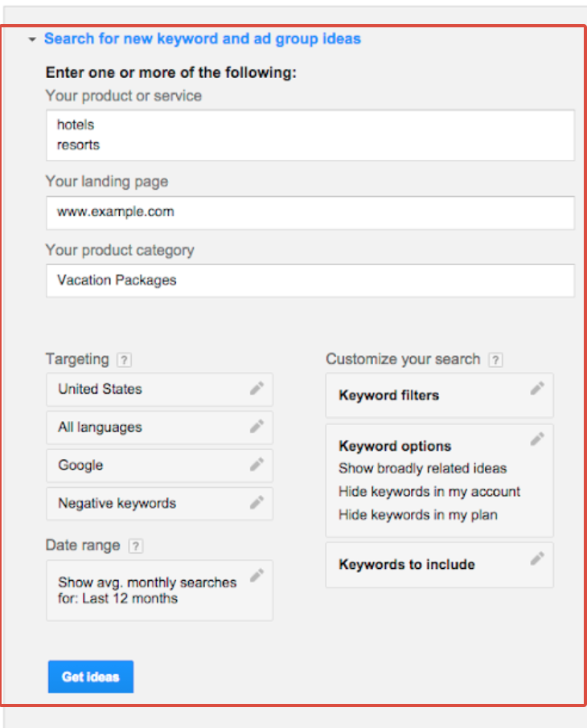The height and width of the screenshot is (728, 587).
Task: Click the Date range pencil edit icon
Action: coord(257,575)
